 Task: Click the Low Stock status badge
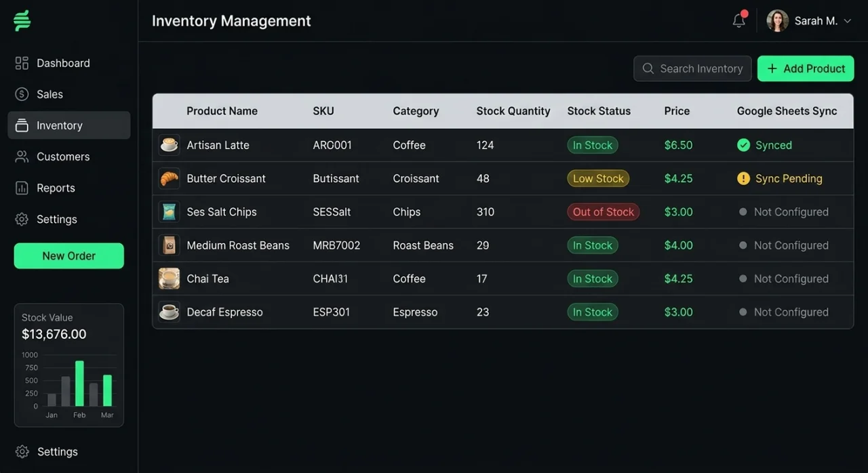pos(598,178)
